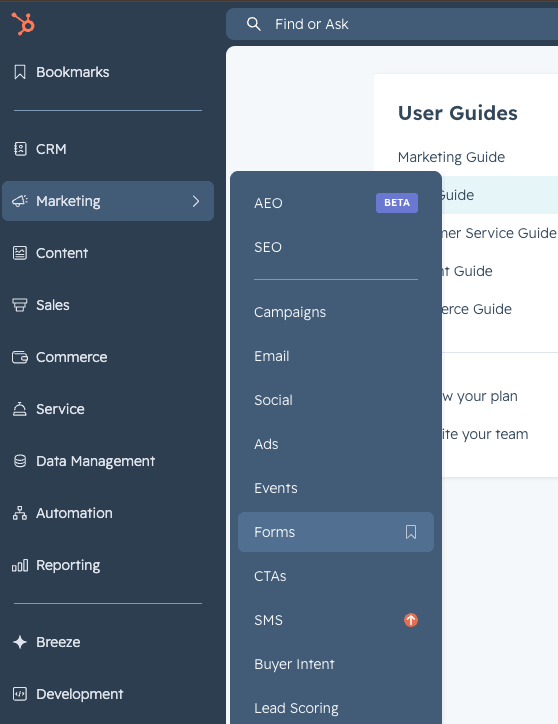Click the Content image icon in sidebar
The height and width of the screenshot is (724, 558).
pyautogui.click(x=20, y=253)
